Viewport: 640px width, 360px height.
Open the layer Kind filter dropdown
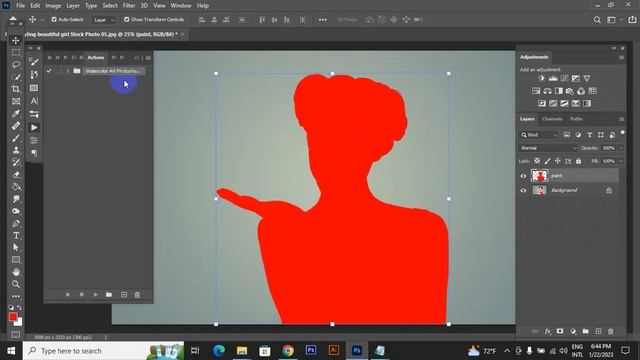point(539,135)
